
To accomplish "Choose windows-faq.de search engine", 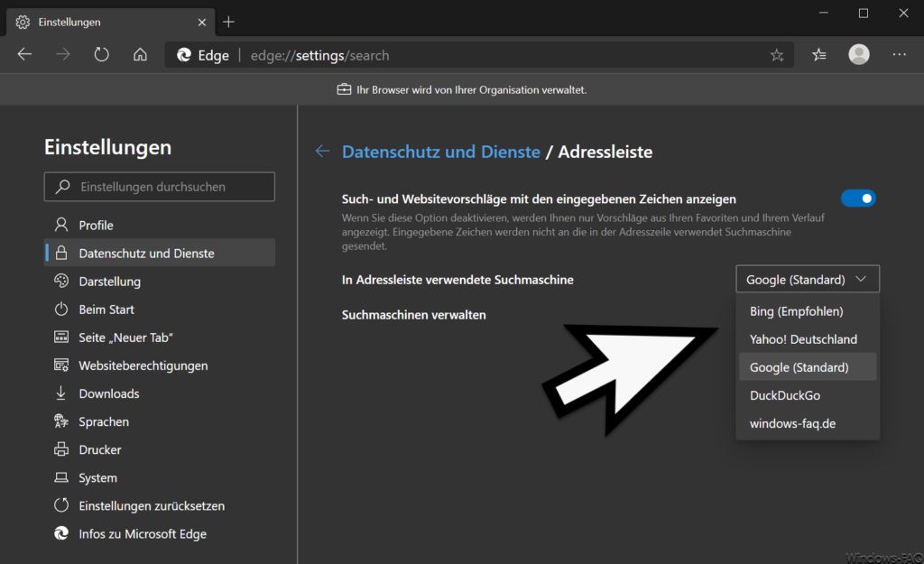I will click(808, 424).
